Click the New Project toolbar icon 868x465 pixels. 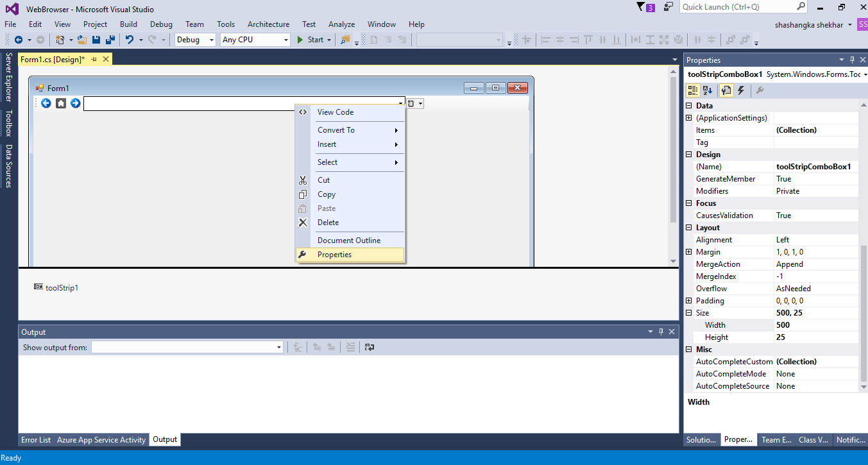coord(60,40)
